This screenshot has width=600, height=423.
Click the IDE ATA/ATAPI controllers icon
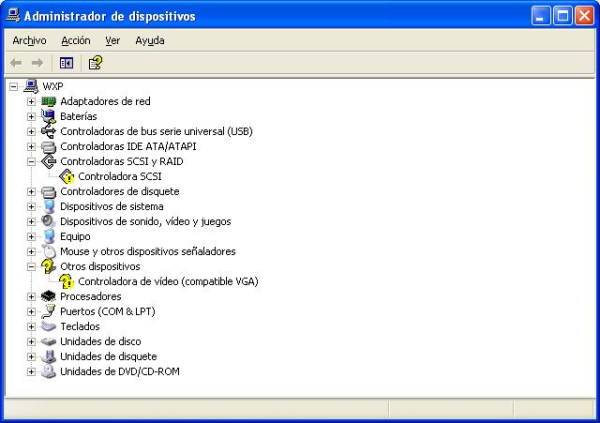[49, 147]
